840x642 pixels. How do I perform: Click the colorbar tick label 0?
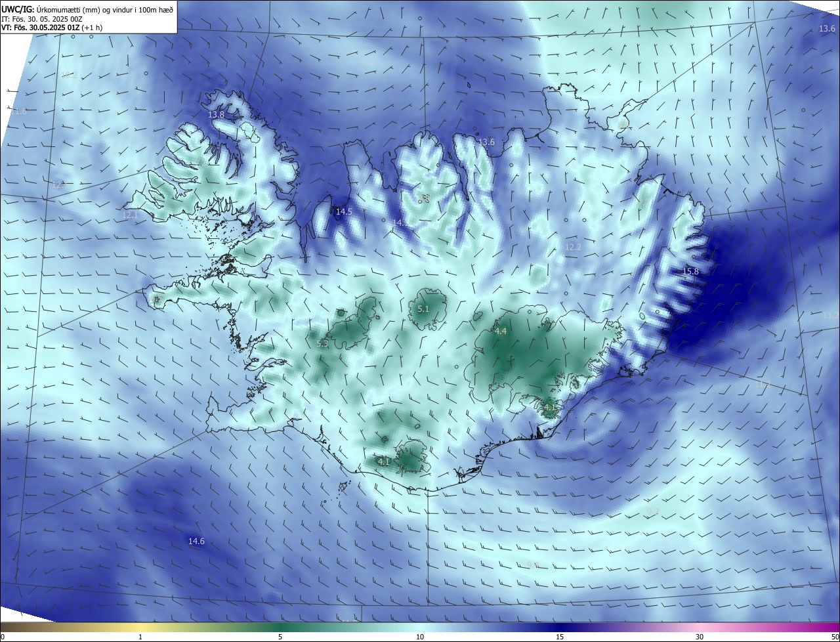(x=3, y=637)
